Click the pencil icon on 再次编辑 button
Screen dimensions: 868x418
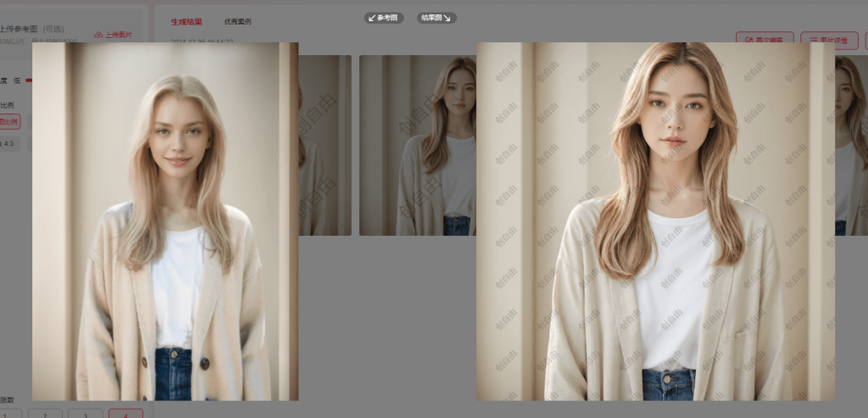(x=749, y=40)
